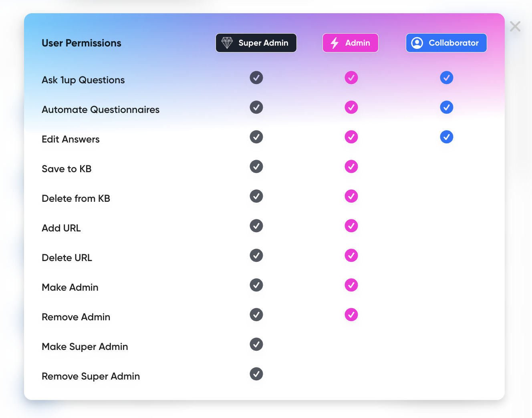Toggle Admin check for Add URL
The width and height of the screenshot is (532, 418).
tap(351, 226)
